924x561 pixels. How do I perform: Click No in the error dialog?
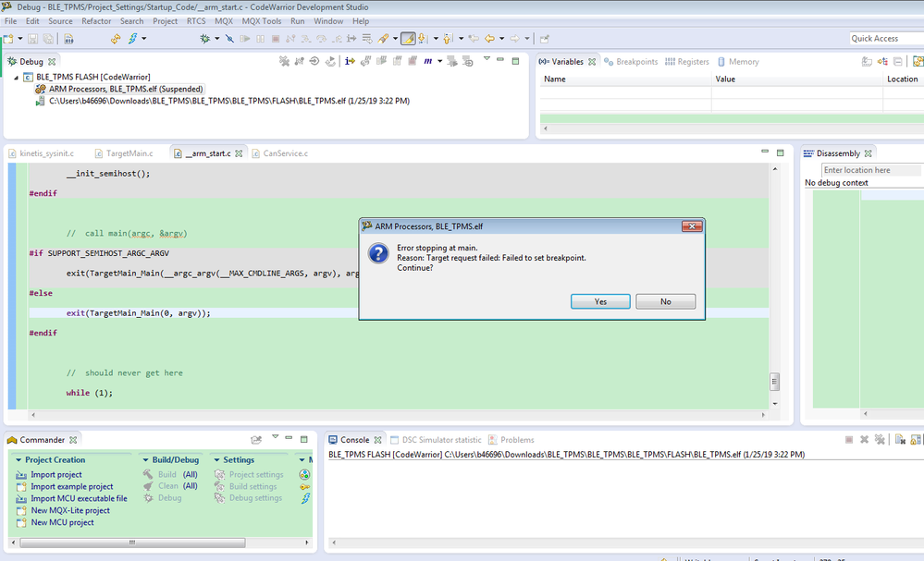666,301
